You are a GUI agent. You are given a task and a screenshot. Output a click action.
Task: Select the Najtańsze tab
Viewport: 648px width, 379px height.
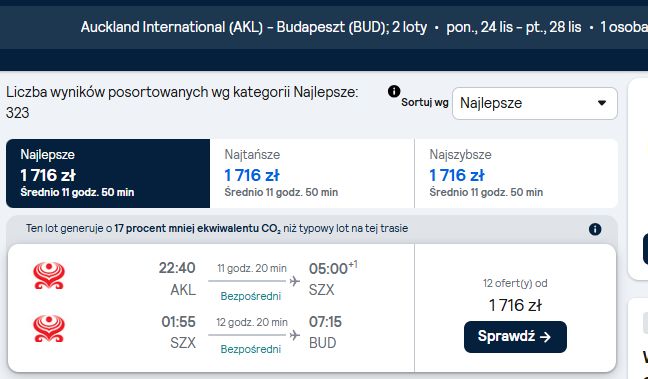click(x=312, y=173)
